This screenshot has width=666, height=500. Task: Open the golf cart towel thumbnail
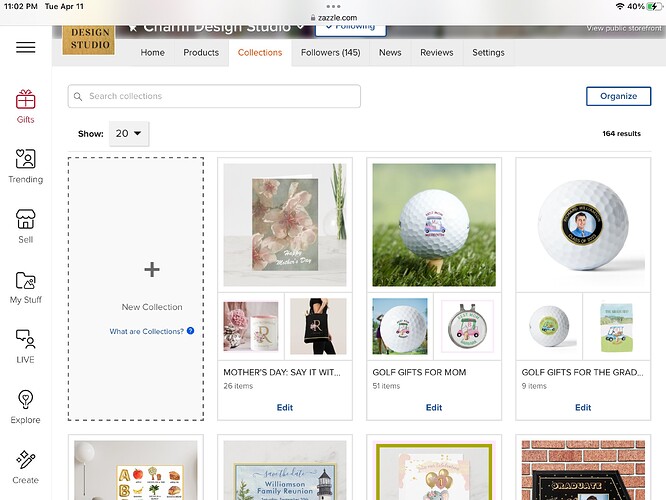click(x=616, y=326)
